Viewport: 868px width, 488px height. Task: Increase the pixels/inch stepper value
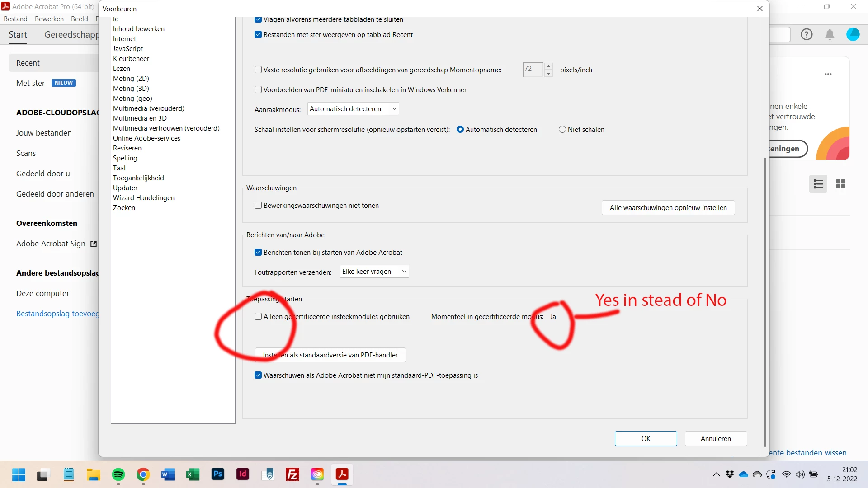click(548, 66)
